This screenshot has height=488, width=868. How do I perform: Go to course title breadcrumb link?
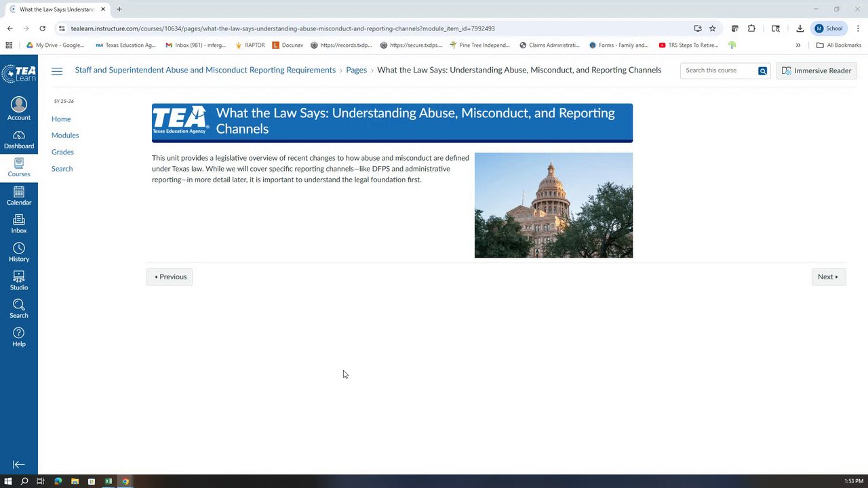205,70
